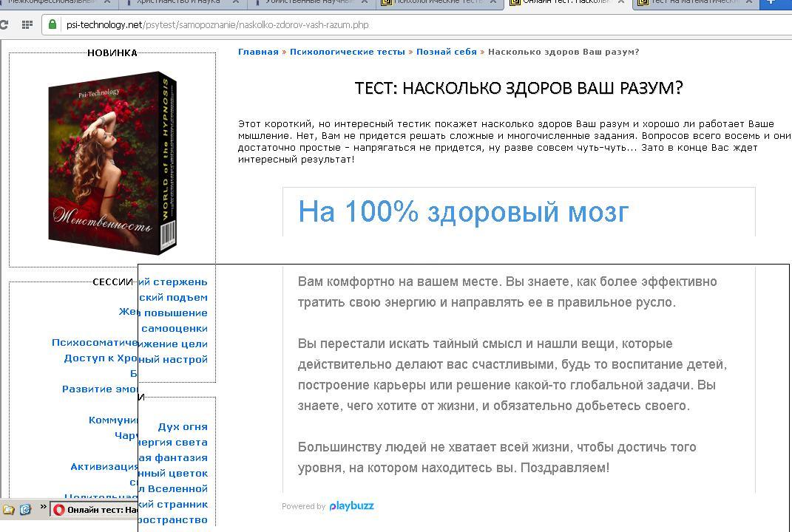Open the Playbuzz logo link
The width and height of the screenshot is (792, 532).
point(351,506)
